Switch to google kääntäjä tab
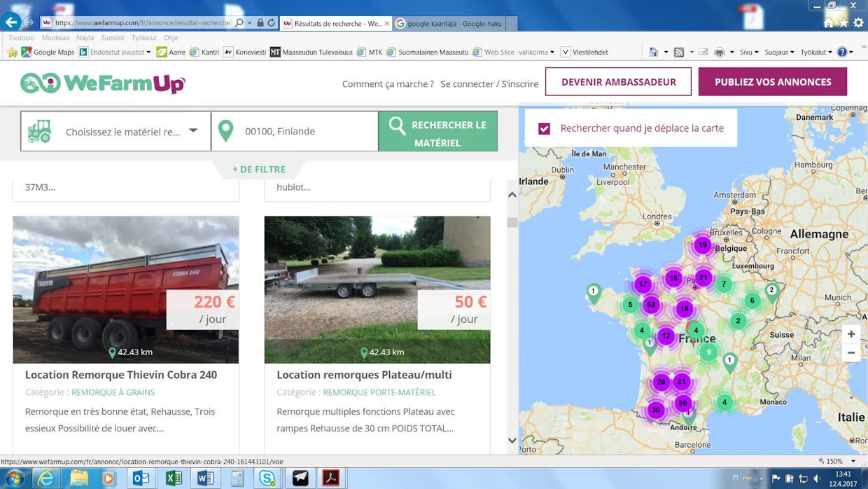Image resolution: width=868 pixels, height=489 pixels. tap(455, 23)
